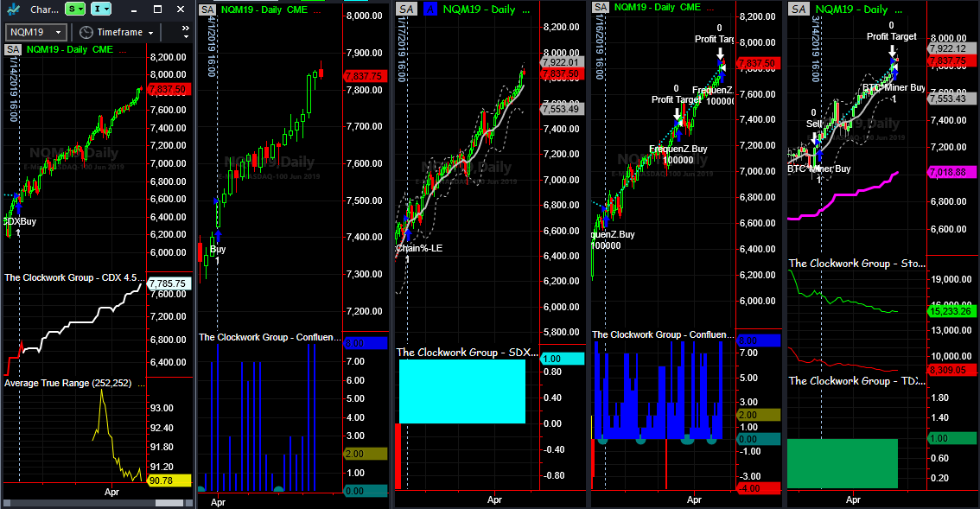Click green 15,233.26 value tag

click(x=952, y=311)
